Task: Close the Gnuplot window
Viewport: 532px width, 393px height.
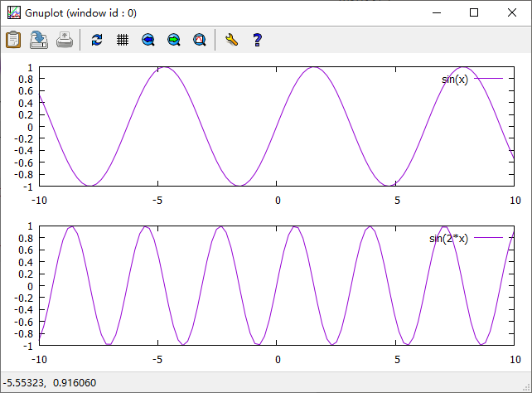Action: [x=512, y=13]
